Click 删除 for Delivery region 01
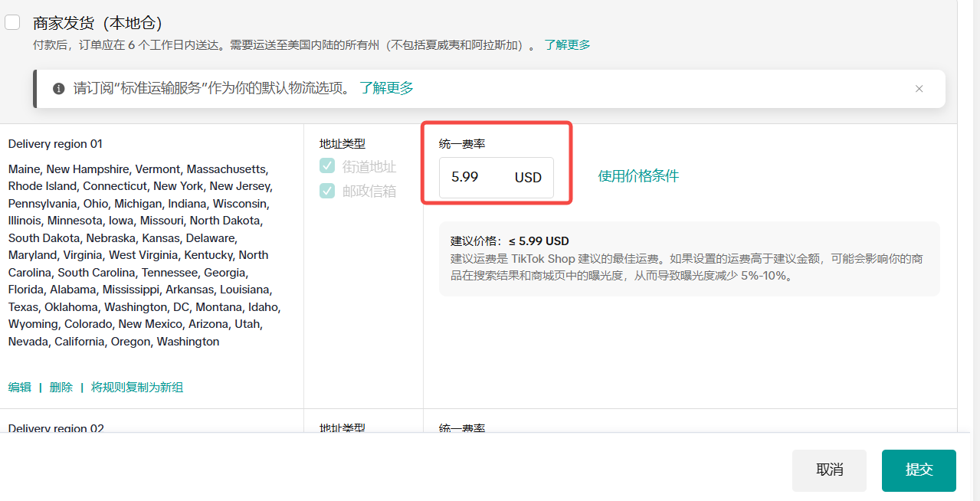Screen dimensions: 980x501 tap(61, 388)
